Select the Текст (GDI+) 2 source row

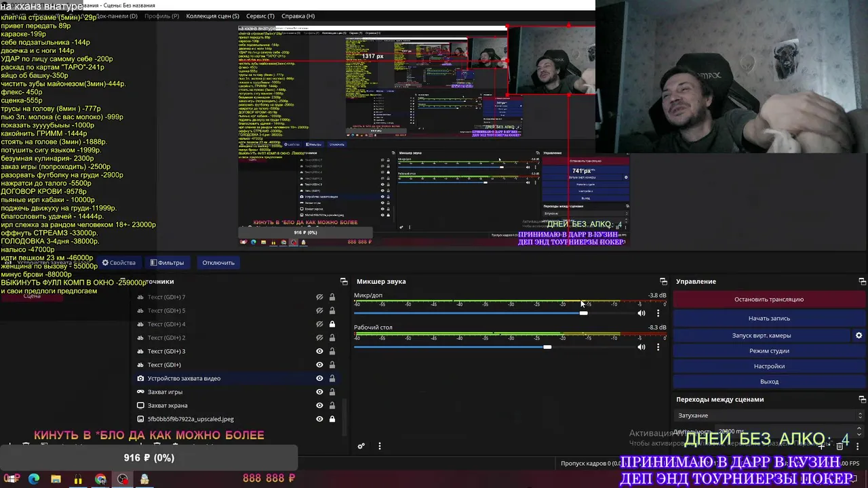coord(235,338)
